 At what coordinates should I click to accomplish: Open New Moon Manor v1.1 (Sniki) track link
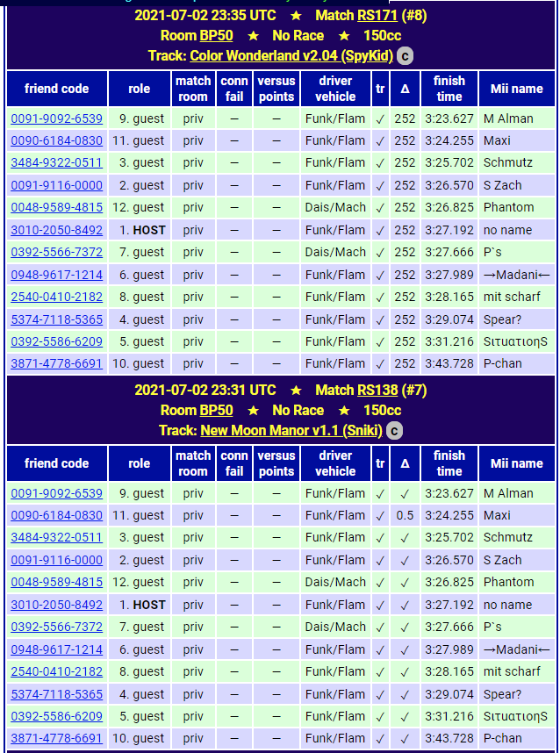point(291,430)
